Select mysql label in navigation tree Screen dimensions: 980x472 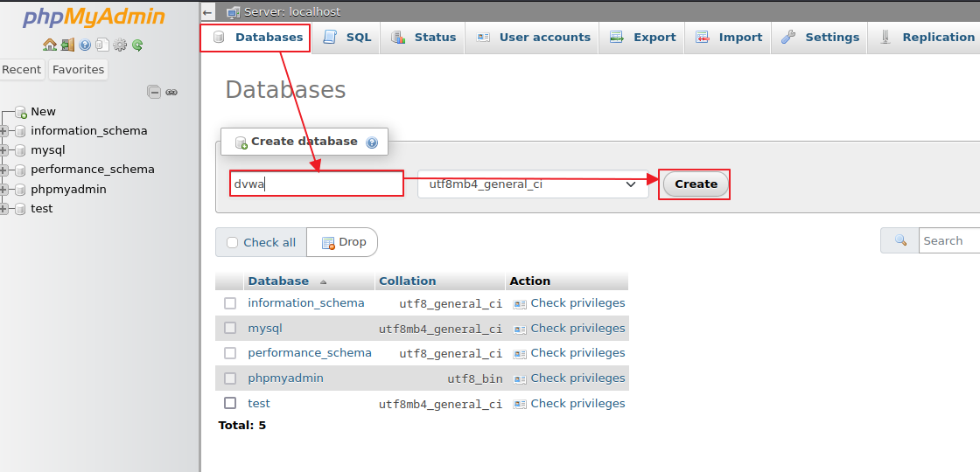click(47, 150)
